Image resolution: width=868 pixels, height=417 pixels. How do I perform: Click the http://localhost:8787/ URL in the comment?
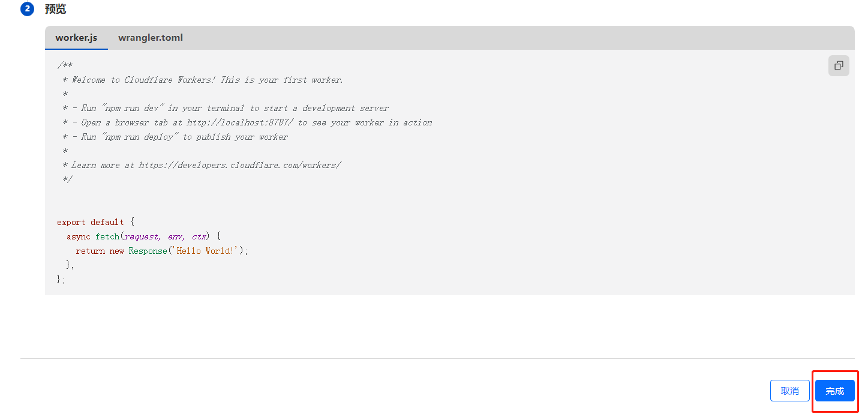pos(240,122)
